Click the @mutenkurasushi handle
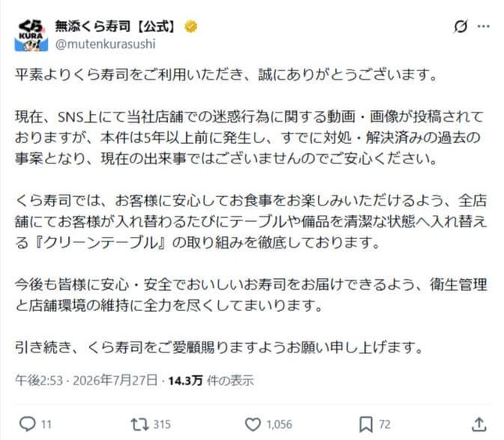 [x=105, y=44]
